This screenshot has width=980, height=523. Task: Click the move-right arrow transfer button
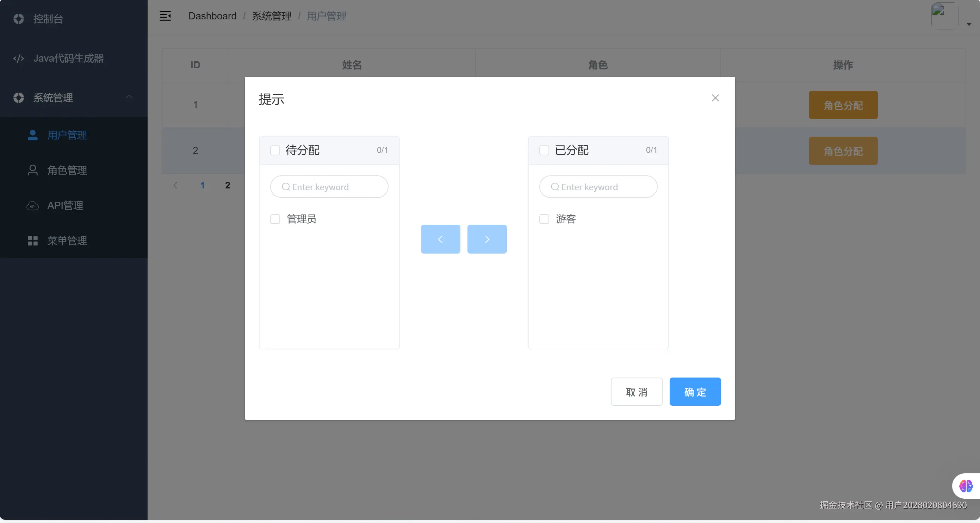[x=486, y=239]
